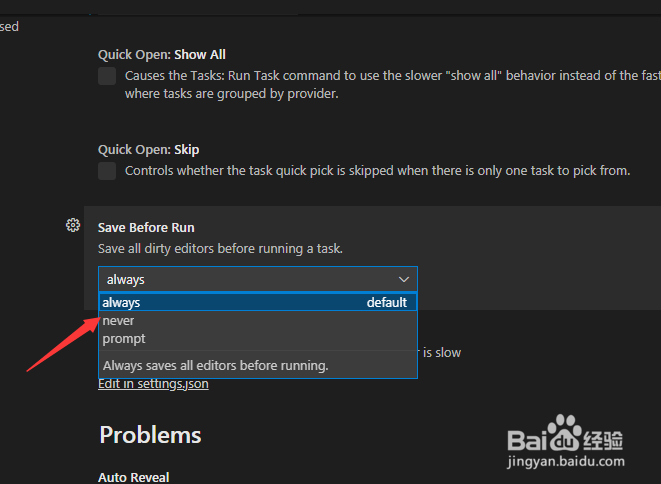The height and width of the screenshot is (484, 661).
Task: Select the 'always' option in the list
Action: click(x=122, y=302)
